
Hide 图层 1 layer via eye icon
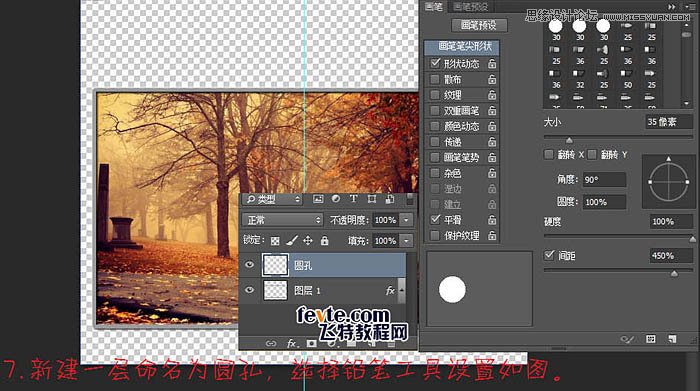tap(250, 290)
